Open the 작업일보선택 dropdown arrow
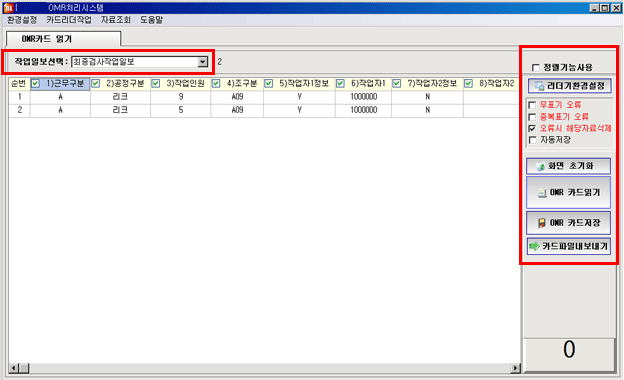Viewport: 624px width, 380px height. click(x=203, y=62)
